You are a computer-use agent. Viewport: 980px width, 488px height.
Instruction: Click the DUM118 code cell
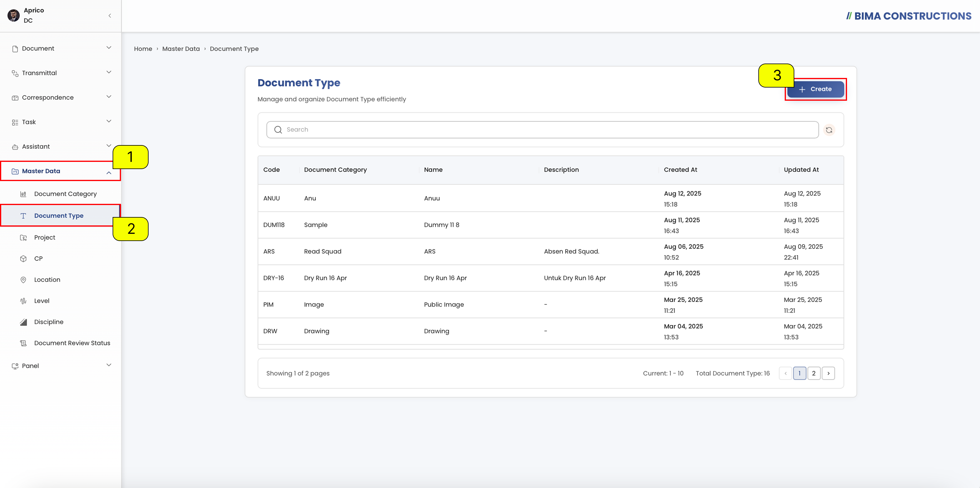273,225
